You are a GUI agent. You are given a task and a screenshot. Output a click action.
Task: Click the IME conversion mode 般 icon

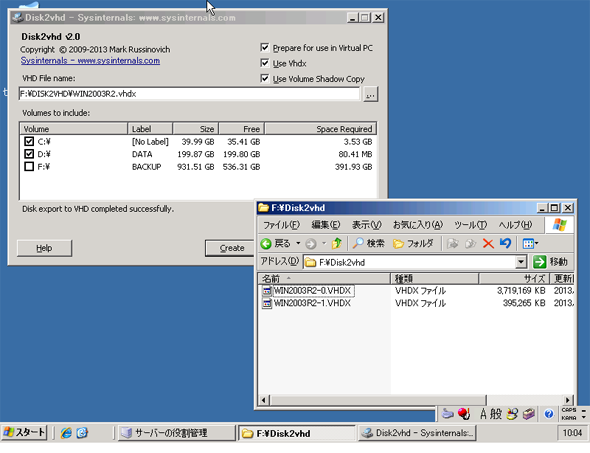pos(496,414)
